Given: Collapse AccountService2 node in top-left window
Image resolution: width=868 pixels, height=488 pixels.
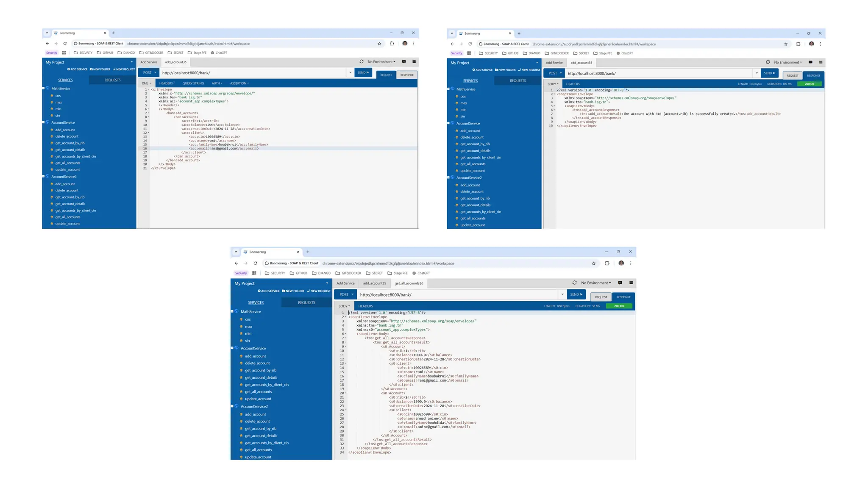Looking at the screenshot, I should tap(43, 176).
